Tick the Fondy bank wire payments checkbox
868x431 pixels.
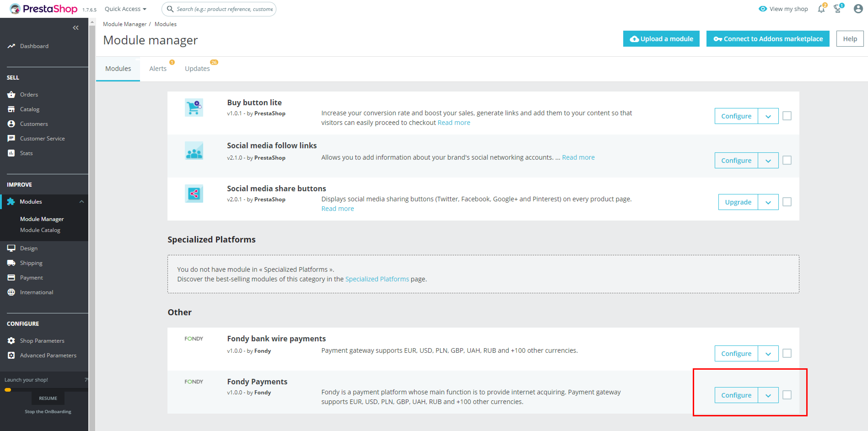click(x=787, y=353)
